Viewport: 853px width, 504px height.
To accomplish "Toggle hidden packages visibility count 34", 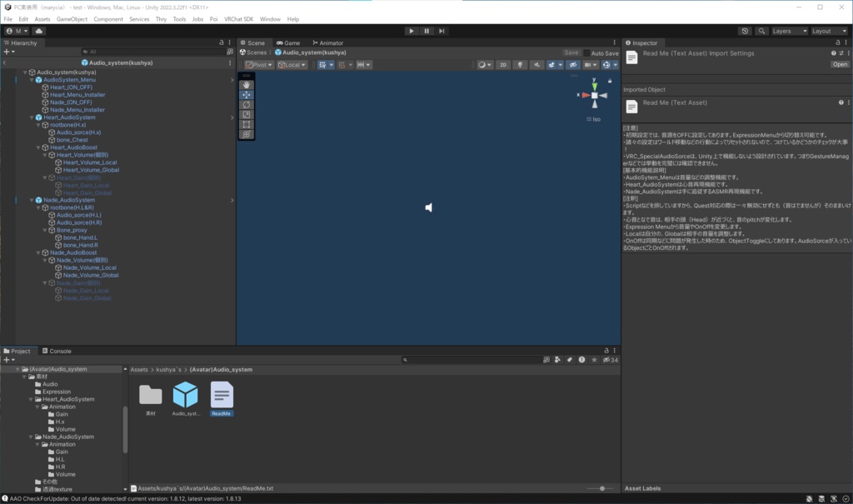I will point(610,360).
